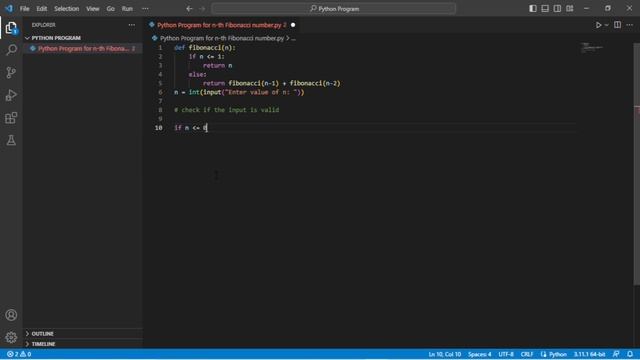Screen dimensions: 640x360
Task: Click line number 6 in gutter
Action: tap(160, 92)
